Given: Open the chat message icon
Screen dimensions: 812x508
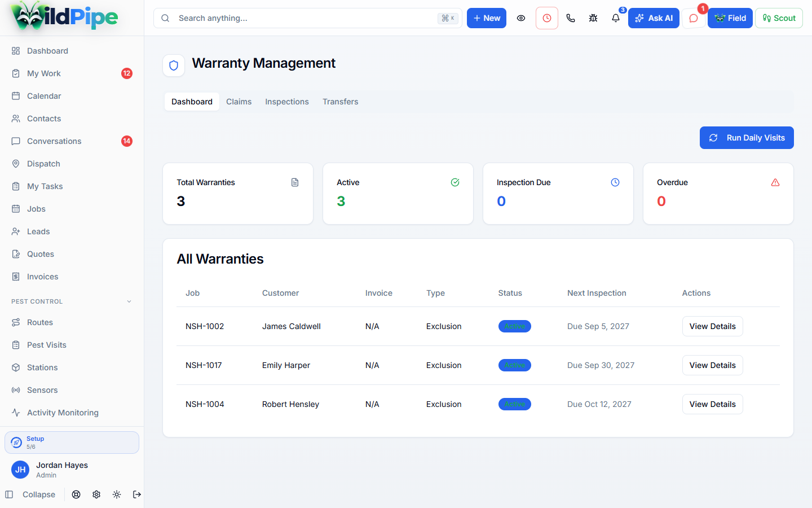Looking at the screenshot, I should coord(694,18).
